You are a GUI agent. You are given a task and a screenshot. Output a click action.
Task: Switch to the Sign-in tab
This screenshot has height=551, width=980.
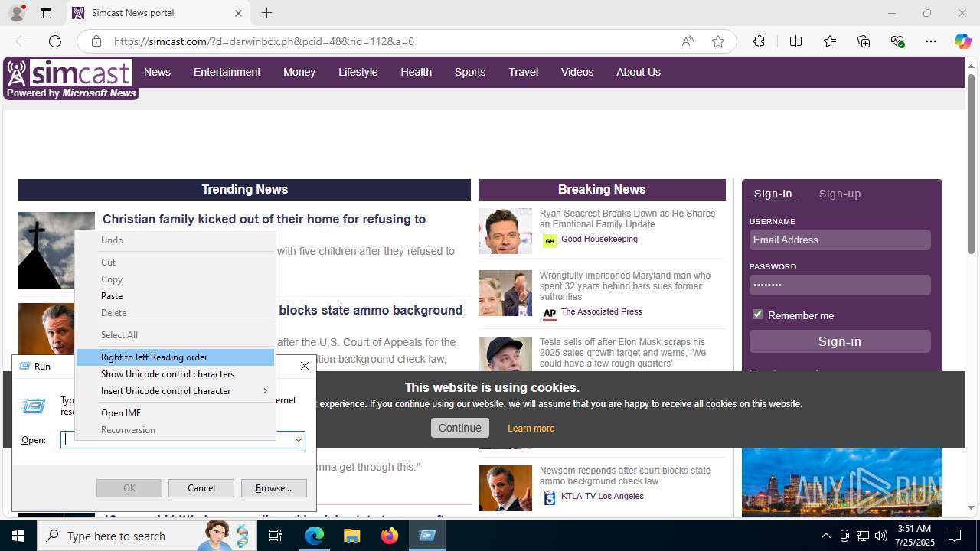coord(773,194)
